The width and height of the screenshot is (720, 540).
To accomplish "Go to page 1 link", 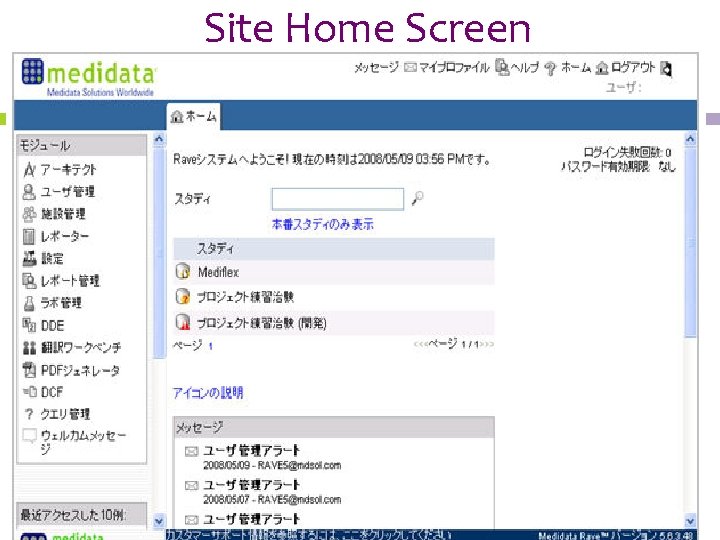I will point(210,346).
